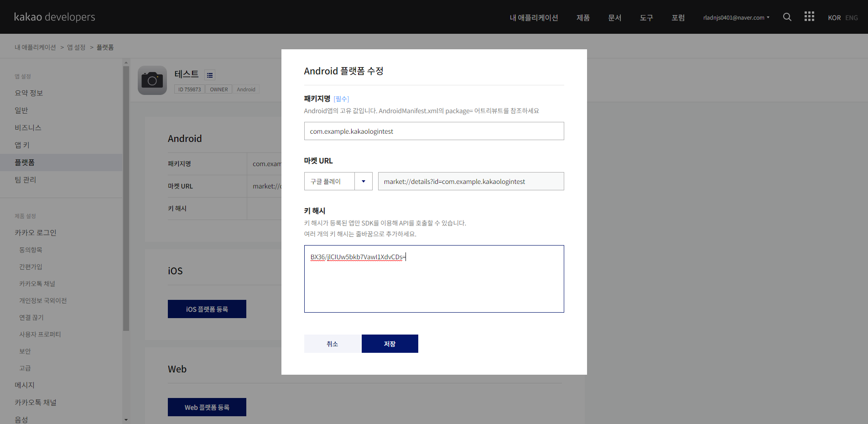The height and width of the screenshot is (424, 868).
Task: Click the 저장 button
Action: [390, 344]
